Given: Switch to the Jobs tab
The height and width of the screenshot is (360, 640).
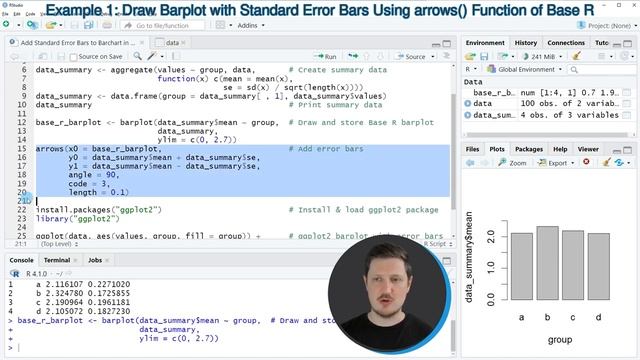Looking at the screenshot, I should point(95,260).
